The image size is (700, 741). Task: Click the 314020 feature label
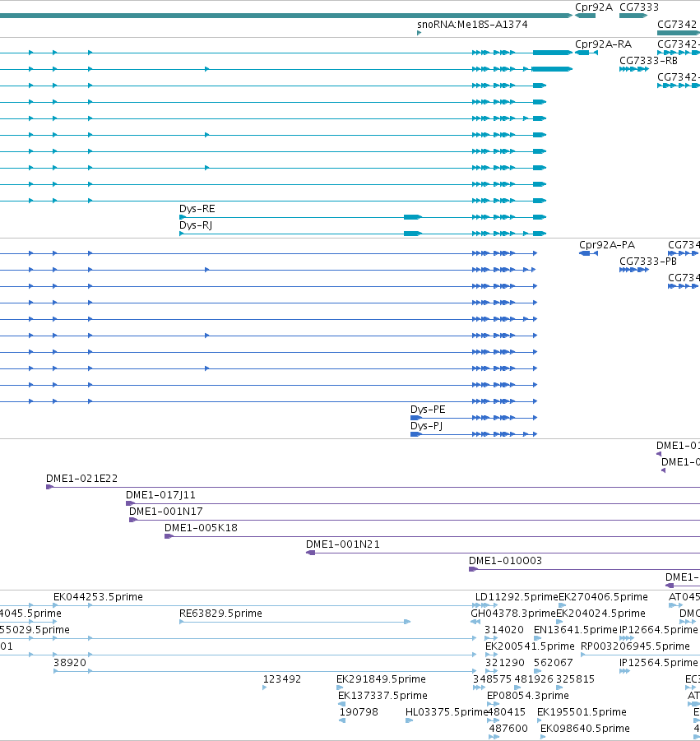click(x=504, y=631)
